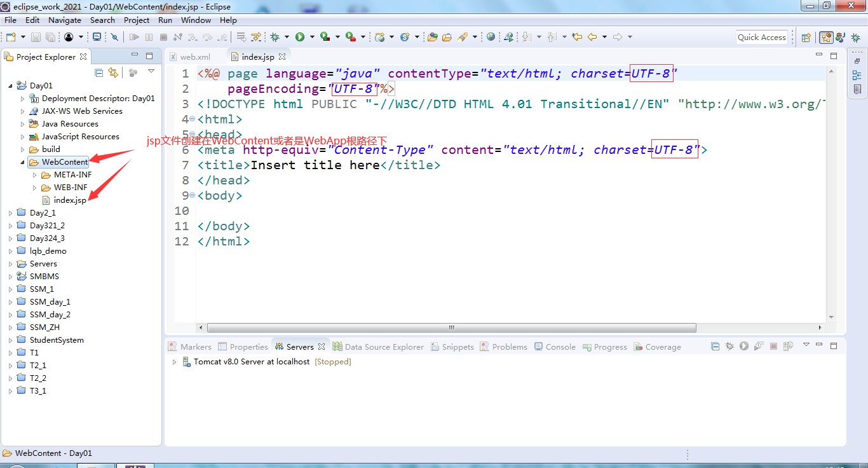The image size is (868, 468).
Task: Click the Outline icon in right trim bar
Action: [857, 75]
